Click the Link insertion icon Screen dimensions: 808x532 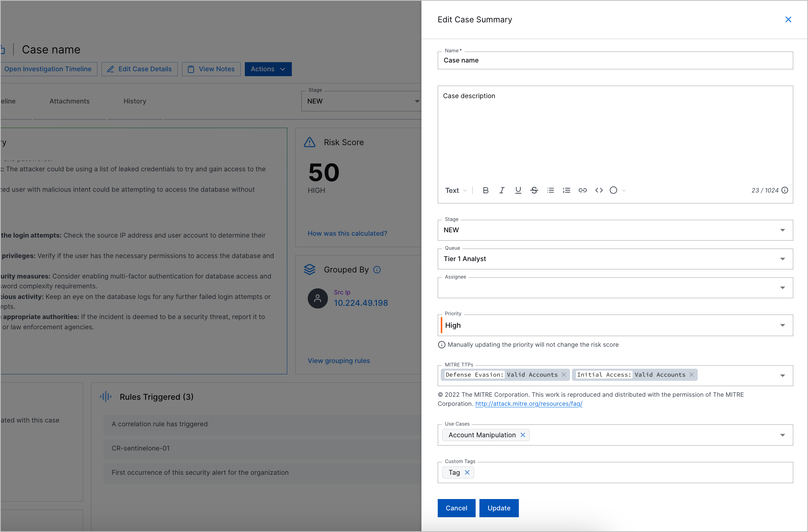pos(583,190)
